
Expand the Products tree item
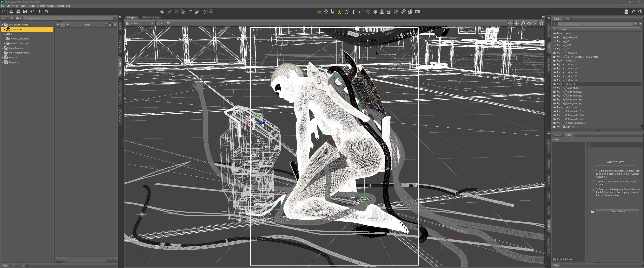click(x=3, y=57)
